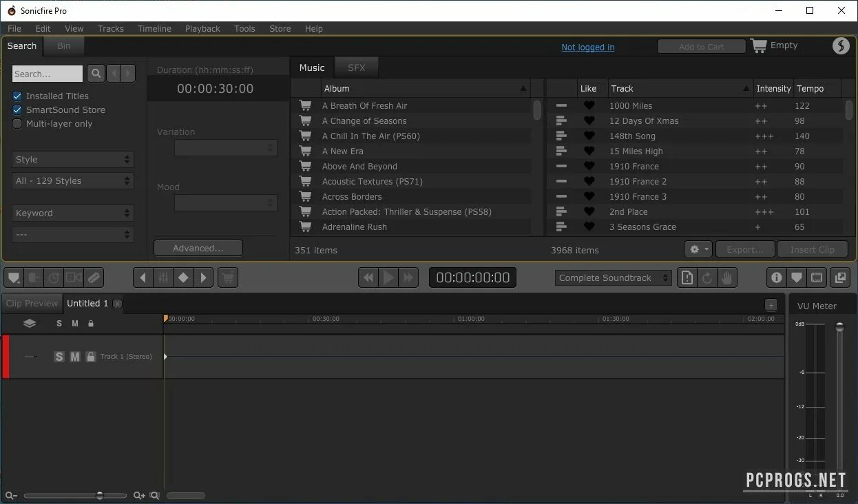The image size is (858, 504).
Task: Click the paperclip-style tool icon in toolbar
Action: point(94,277)
